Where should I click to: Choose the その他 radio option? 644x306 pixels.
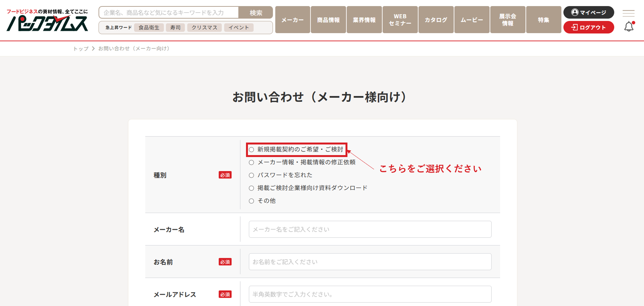(251, 201)
